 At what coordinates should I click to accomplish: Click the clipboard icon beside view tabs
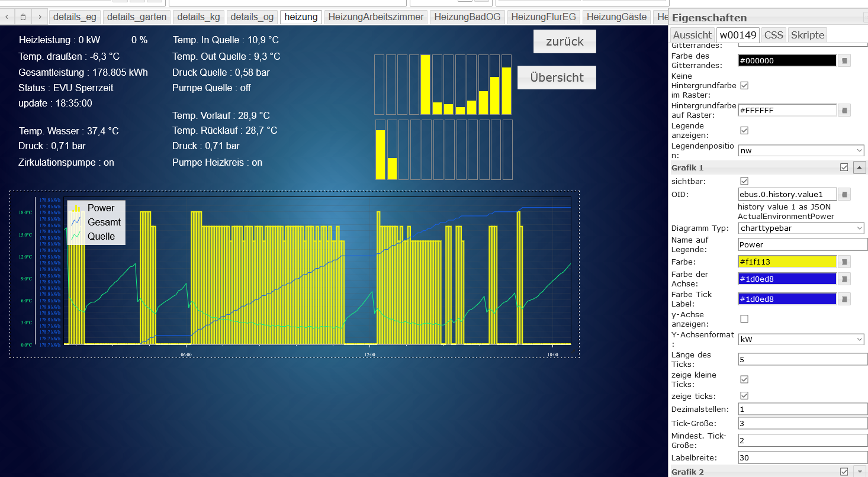22,17
